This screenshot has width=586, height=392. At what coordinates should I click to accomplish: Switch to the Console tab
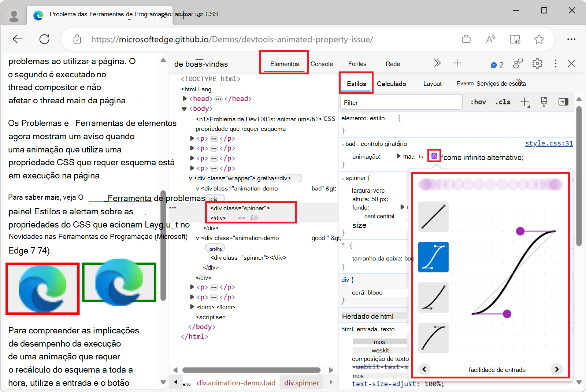coord(322,64)
